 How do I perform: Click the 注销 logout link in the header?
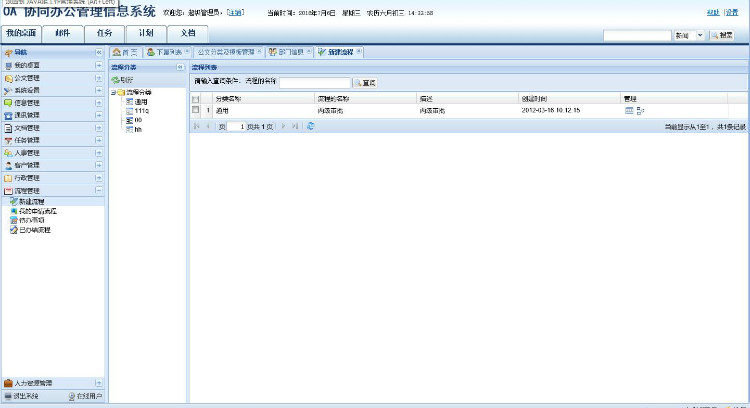(x=235, y=12)
